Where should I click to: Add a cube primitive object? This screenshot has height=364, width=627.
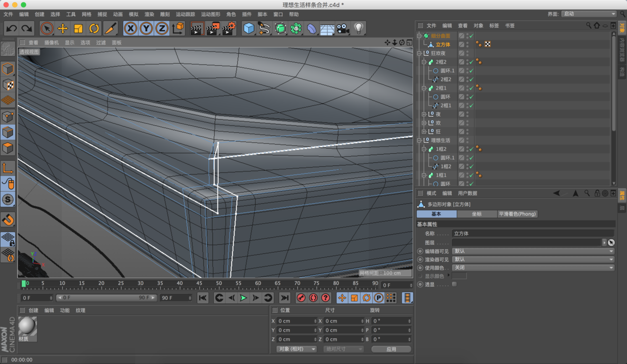point(248,29)
